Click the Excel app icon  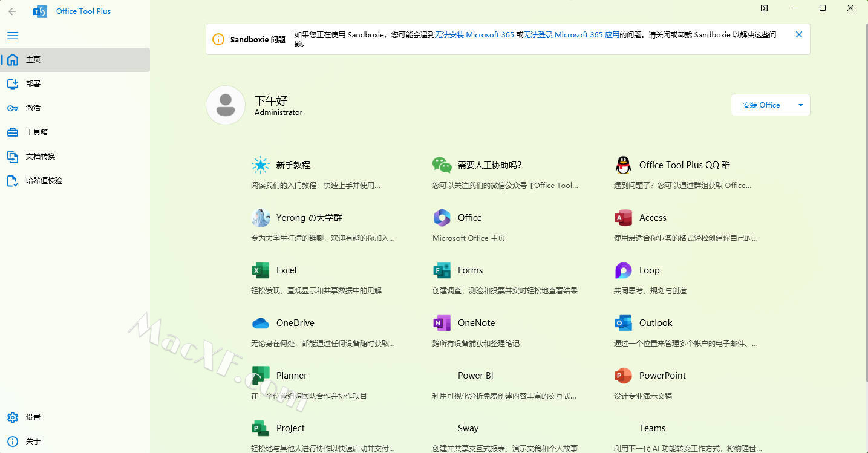coord(260,270)
